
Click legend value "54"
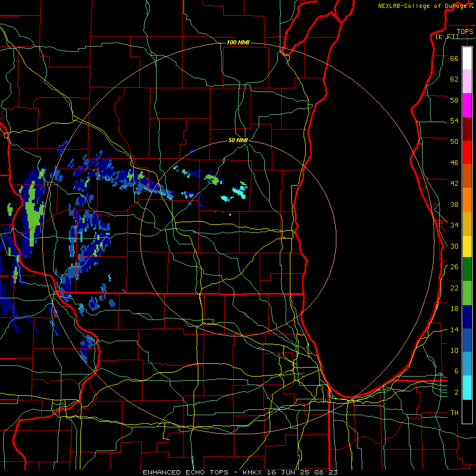(454, 121)
